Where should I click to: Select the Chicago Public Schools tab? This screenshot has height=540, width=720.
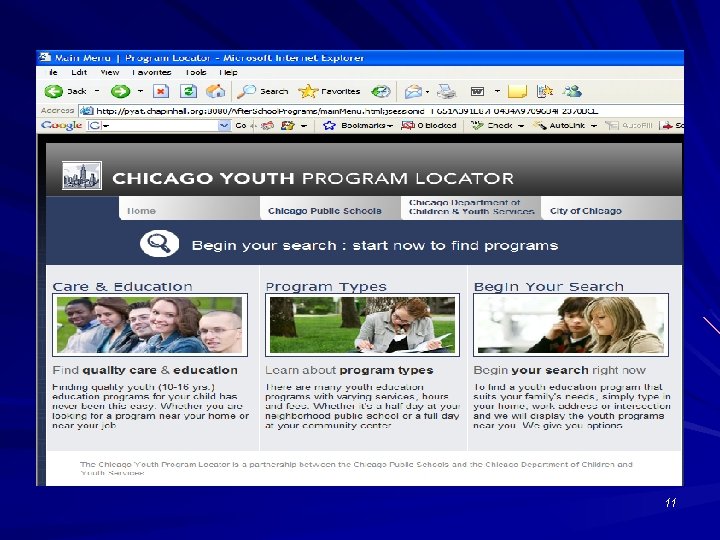330,208
